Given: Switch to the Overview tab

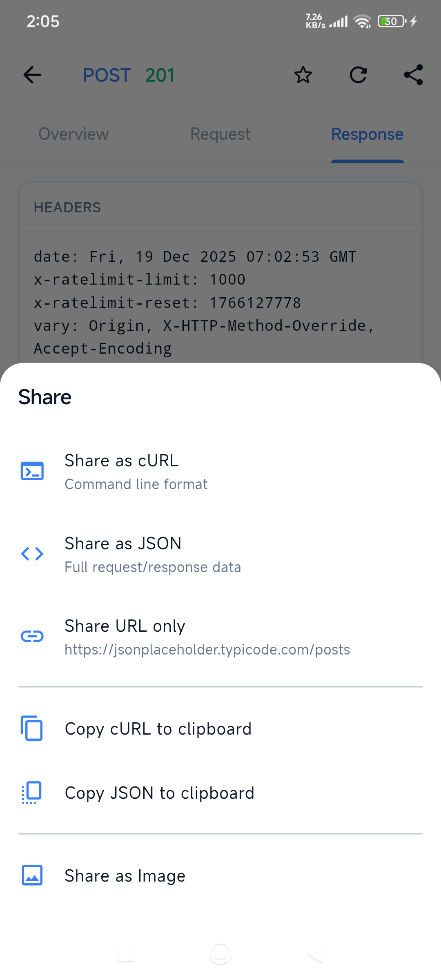Looking at the screenshot, I should 73,134.
